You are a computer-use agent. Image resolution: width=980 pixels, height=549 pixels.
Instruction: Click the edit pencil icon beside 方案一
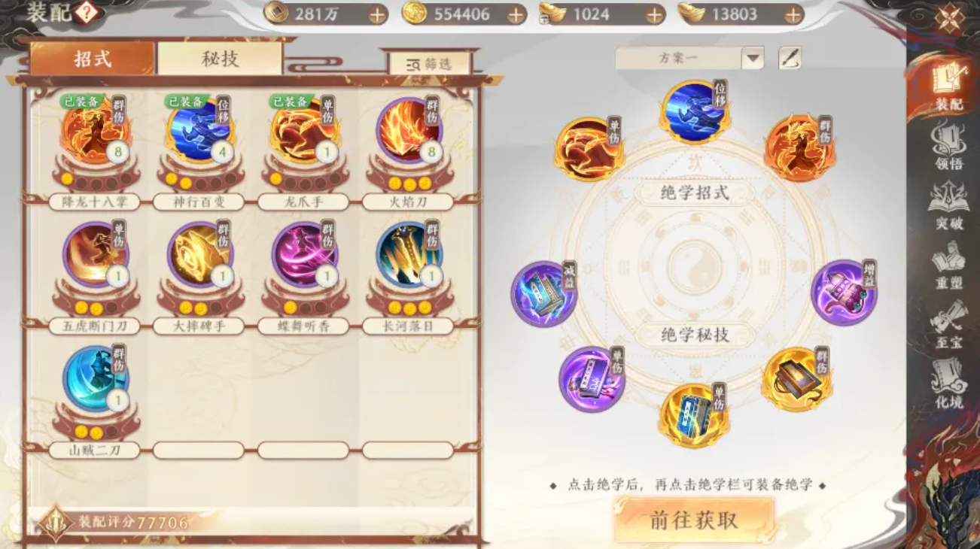tap(790, 58)
